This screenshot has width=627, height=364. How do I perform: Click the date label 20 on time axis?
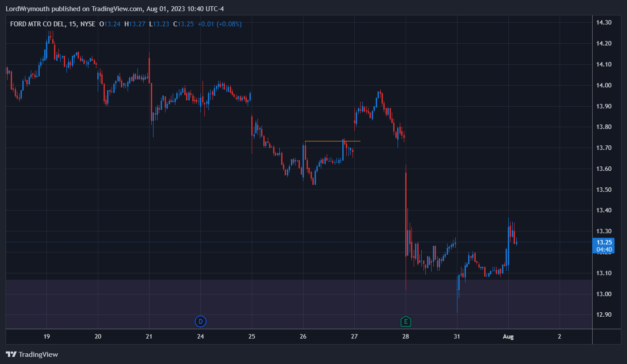(98, 337)
